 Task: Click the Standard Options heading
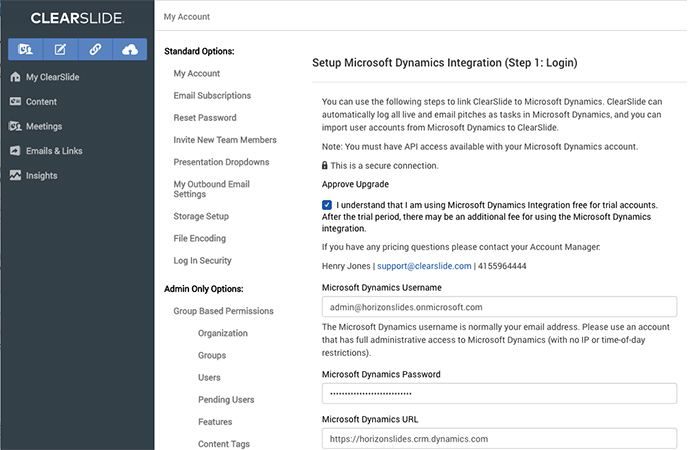(x=199, y=51)
